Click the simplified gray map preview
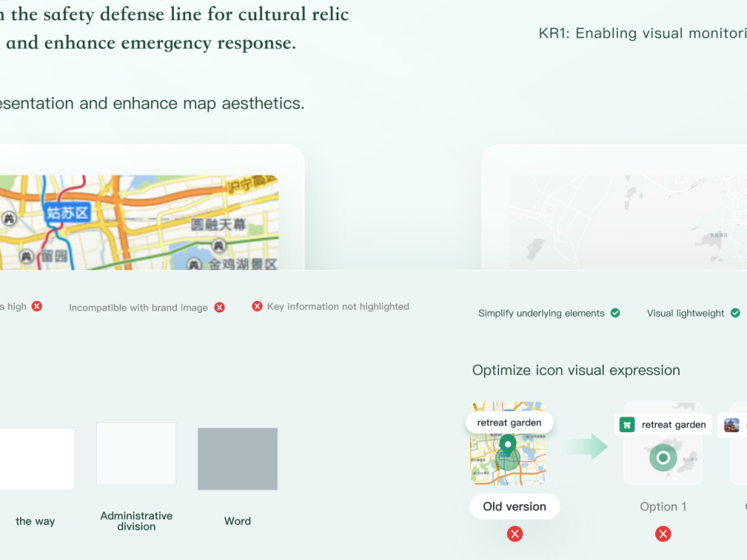 (x=628, y=223)
